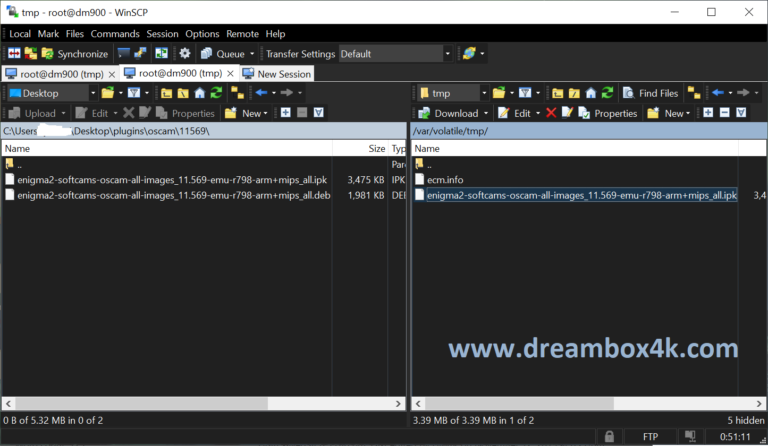Click the remote Edit button
Screen dimensions: 768x446
tap(514, 113)
